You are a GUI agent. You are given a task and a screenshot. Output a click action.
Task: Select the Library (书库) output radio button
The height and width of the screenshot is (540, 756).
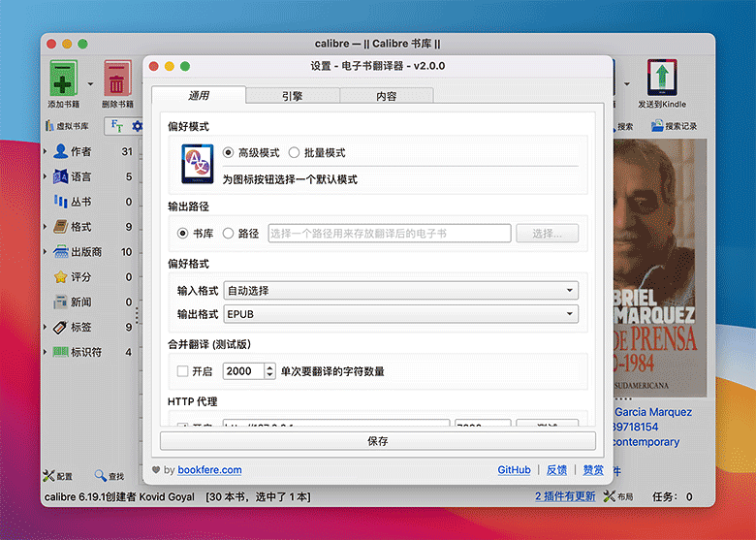(x=183, y=234)
